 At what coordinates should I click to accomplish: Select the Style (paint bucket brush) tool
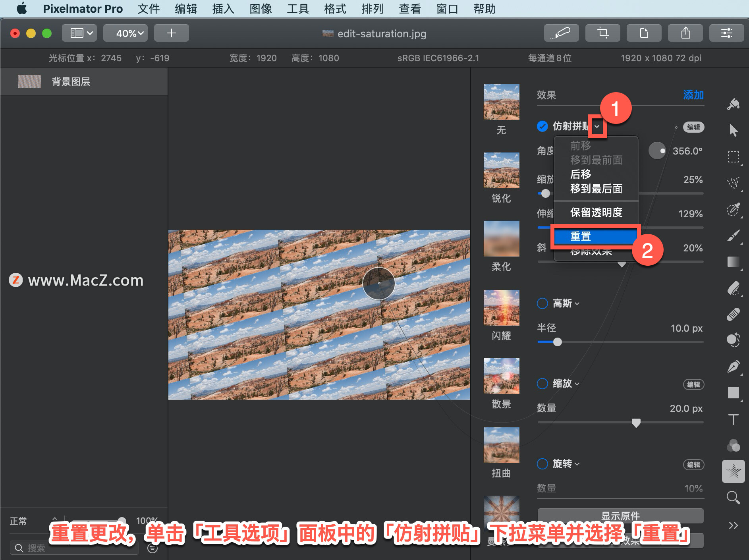coord(733,104)
